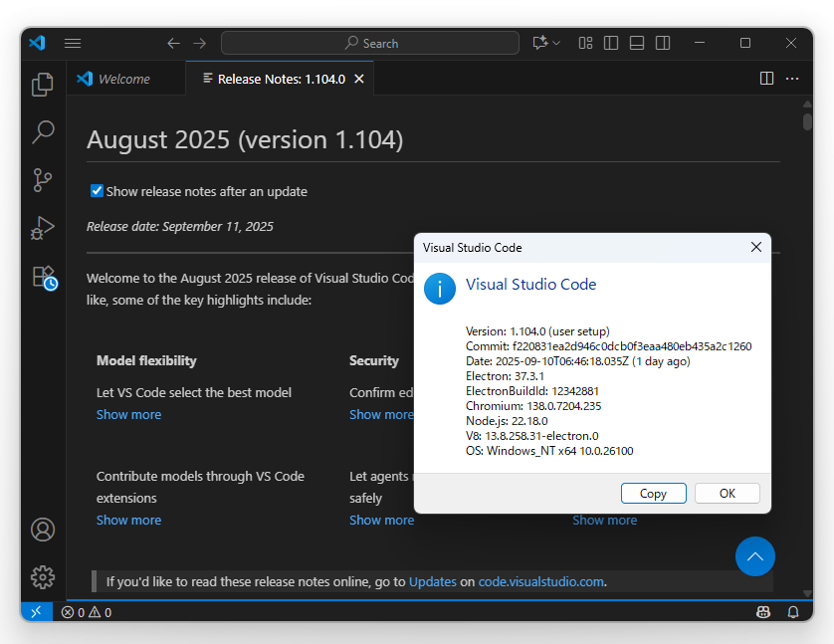
Task: Follow the code.visualstudio.com link
Action: (541, 581)
